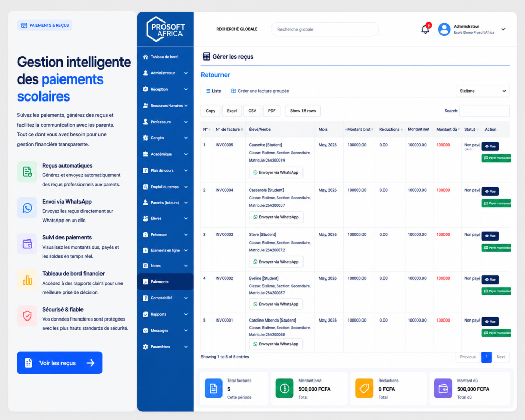Open the user account dropdown arrow
The width and height of the screenshot is (525, 420).
point(503,29)
